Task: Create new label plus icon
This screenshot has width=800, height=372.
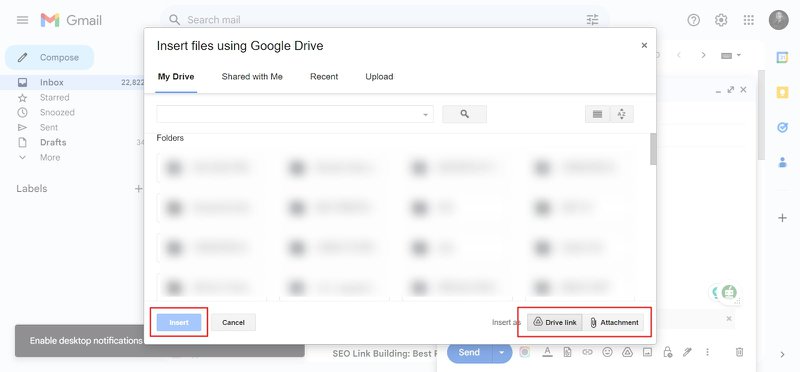Action: 138,189
